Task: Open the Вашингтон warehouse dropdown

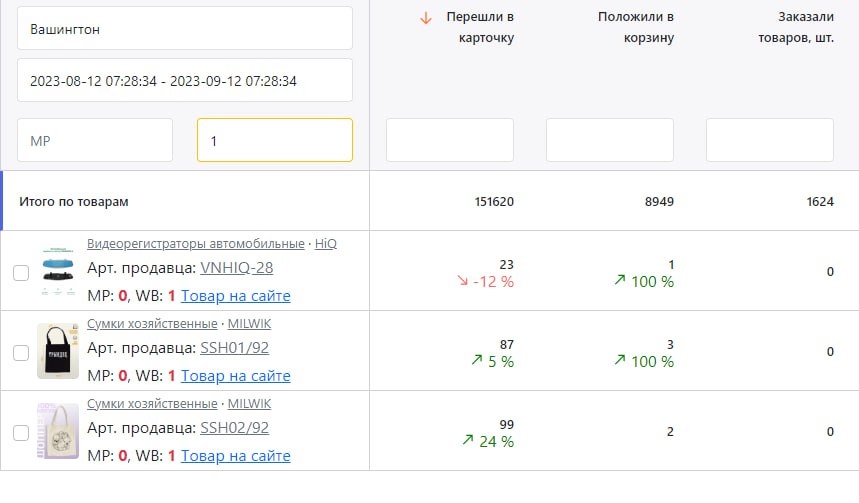Action: coord(185,28)
